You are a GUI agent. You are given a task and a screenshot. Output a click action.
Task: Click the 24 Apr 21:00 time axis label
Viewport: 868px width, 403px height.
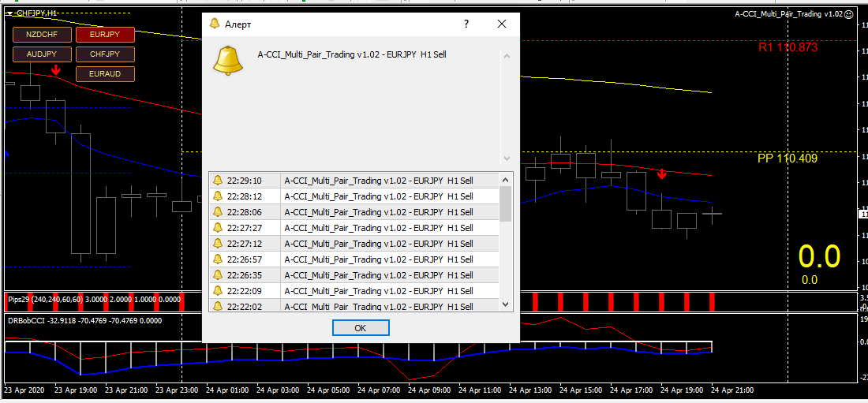[x=732, y=390]
